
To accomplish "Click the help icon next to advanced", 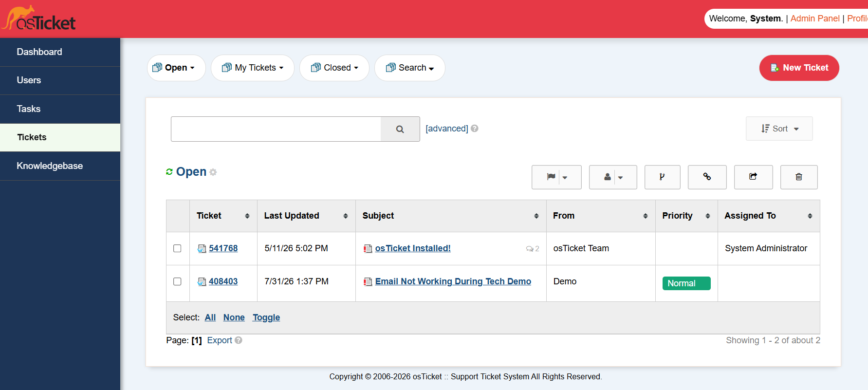I will [x=475, y=129].
